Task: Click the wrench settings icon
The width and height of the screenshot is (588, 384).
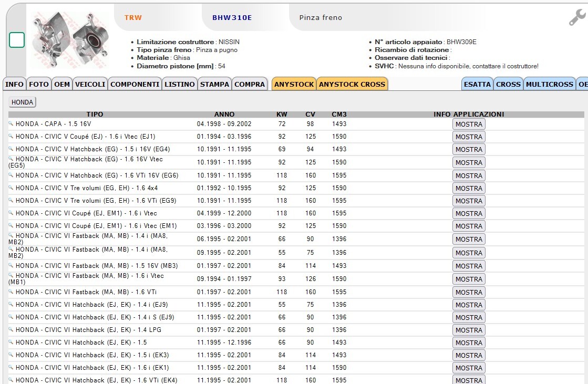Action: (577, 17)
